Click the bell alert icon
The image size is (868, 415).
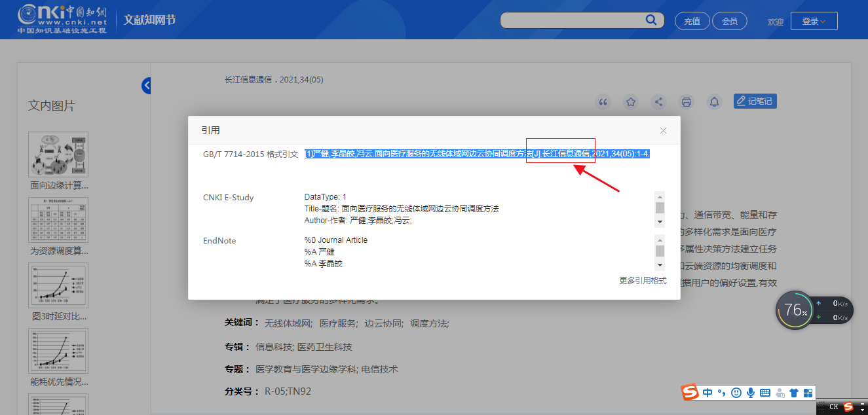click(715, 101)
